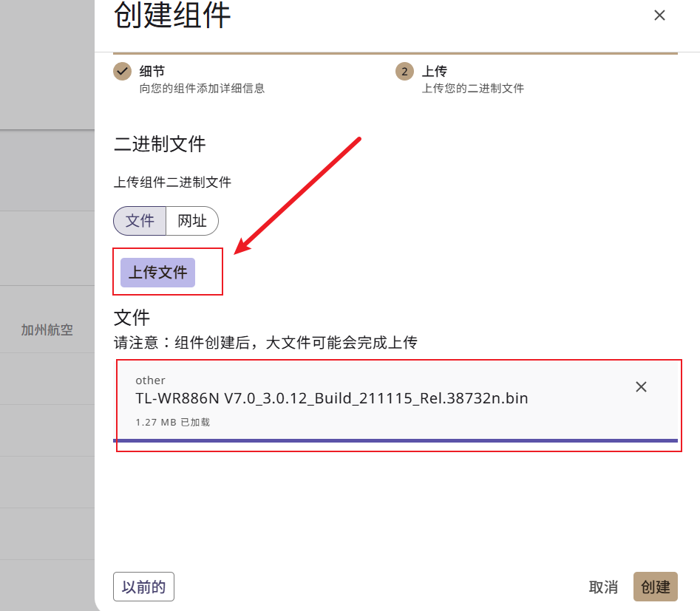The height and width of the screenshot is (611, 700).
Task: Switch to 网址 upload mode
Action: point(192,221)
